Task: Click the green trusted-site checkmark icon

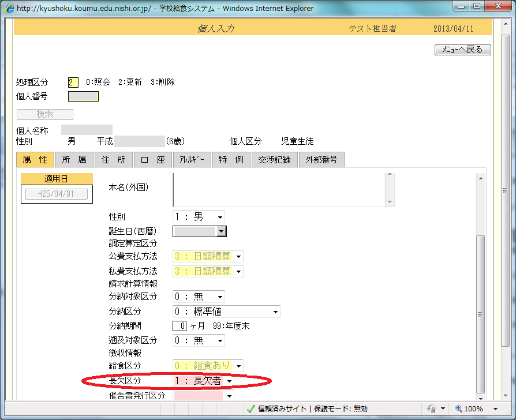Action: 250,408
